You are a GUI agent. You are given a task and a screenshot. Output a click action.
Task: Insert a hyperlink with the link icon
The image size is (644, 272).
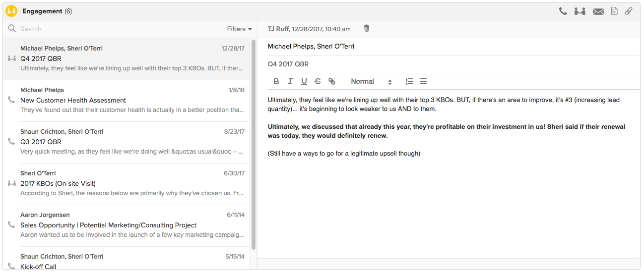click(x=332, y=81)
